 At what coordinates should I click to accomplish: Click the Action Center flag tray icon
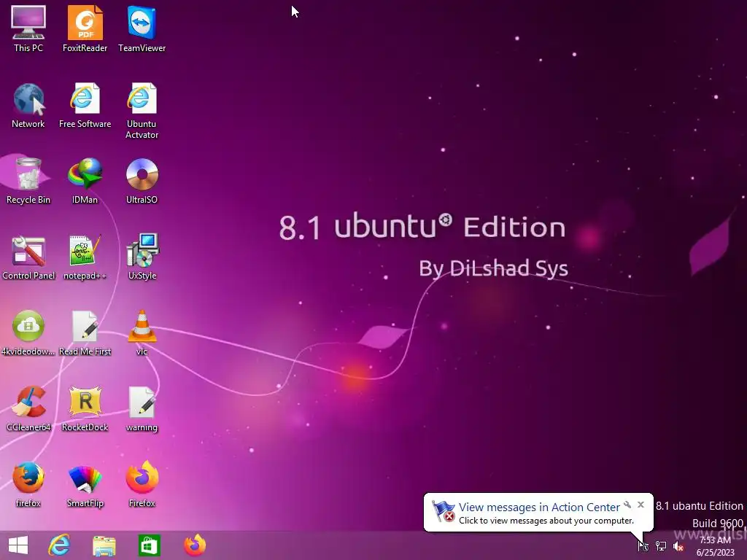click(643, 545)
